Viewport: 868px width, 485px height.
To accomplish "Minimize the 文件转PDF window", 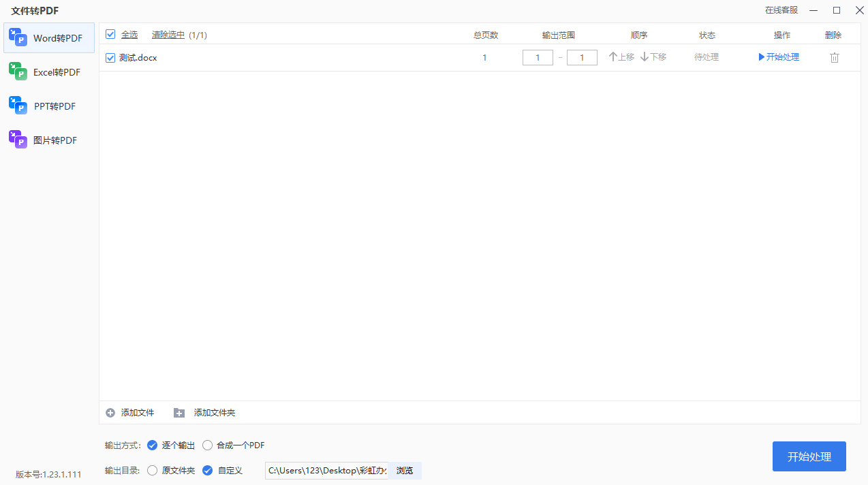I will pyautogui.click(x=813, y=10).
